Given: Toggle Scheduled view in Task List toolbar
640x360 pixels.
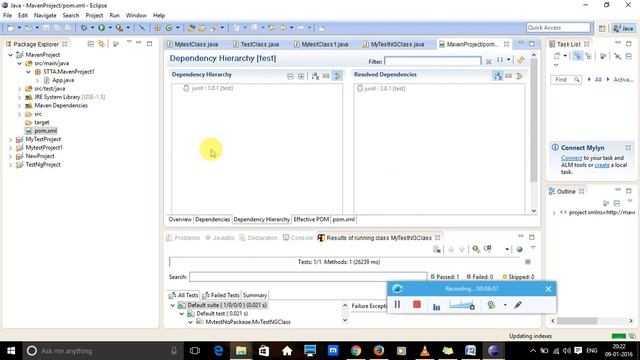Looking at the screenshot, I should coord(589,56).
